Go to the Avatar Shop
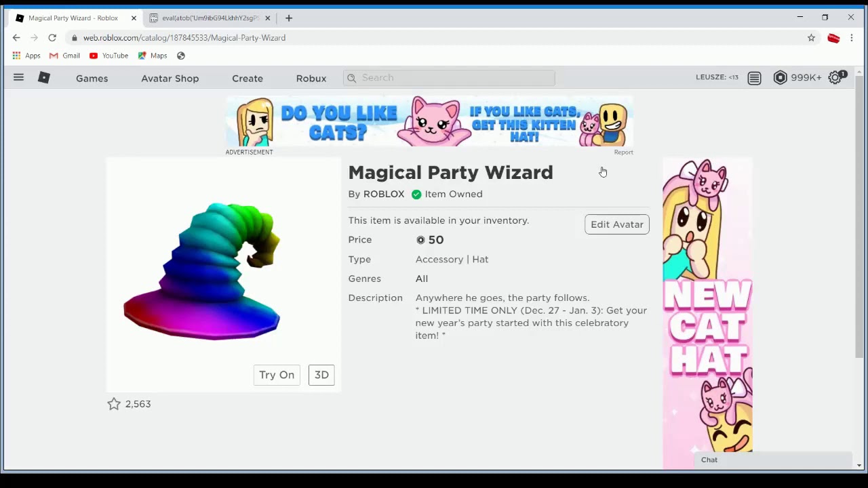 (170, 79)
